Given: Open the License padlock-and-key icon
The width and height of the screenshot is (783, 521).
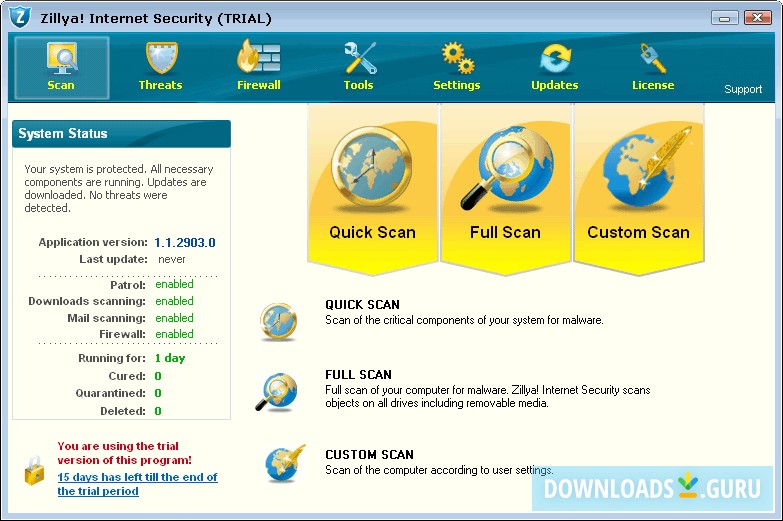Looking at the screenshot, I should click(x=653, y=58).
